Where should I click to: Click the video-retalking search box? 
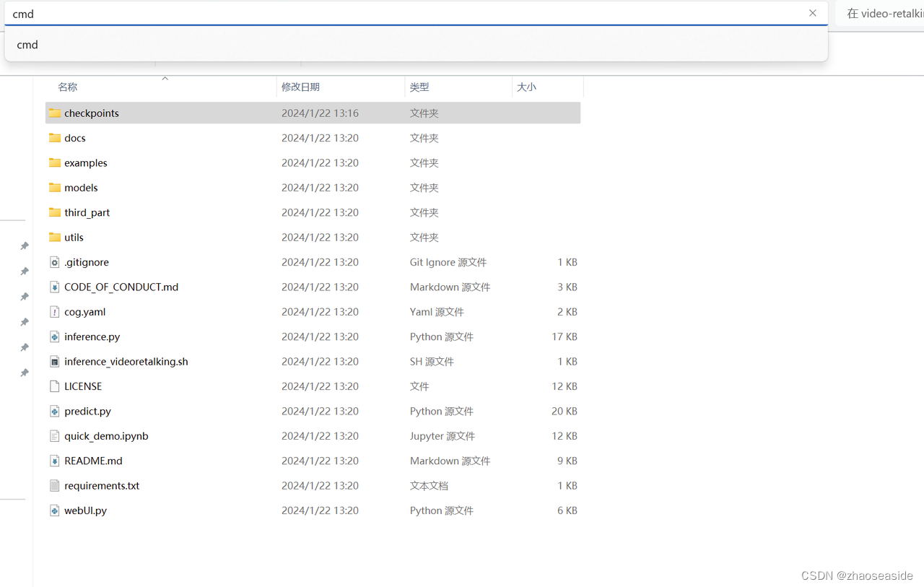(881, 14)
